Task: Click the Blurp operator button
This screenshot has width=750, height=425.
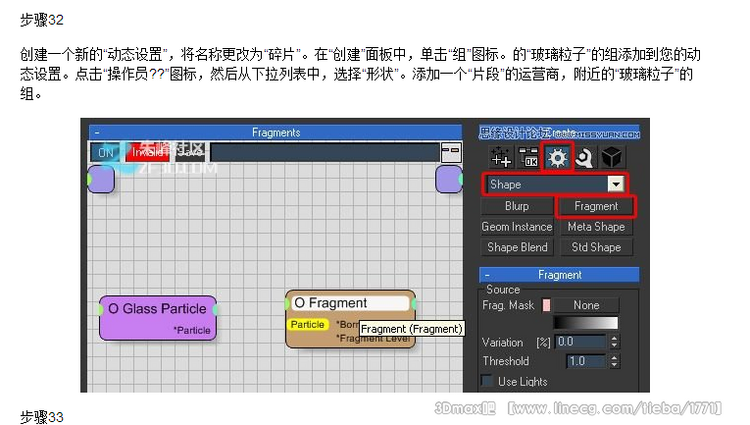Action: click(517, 206)
